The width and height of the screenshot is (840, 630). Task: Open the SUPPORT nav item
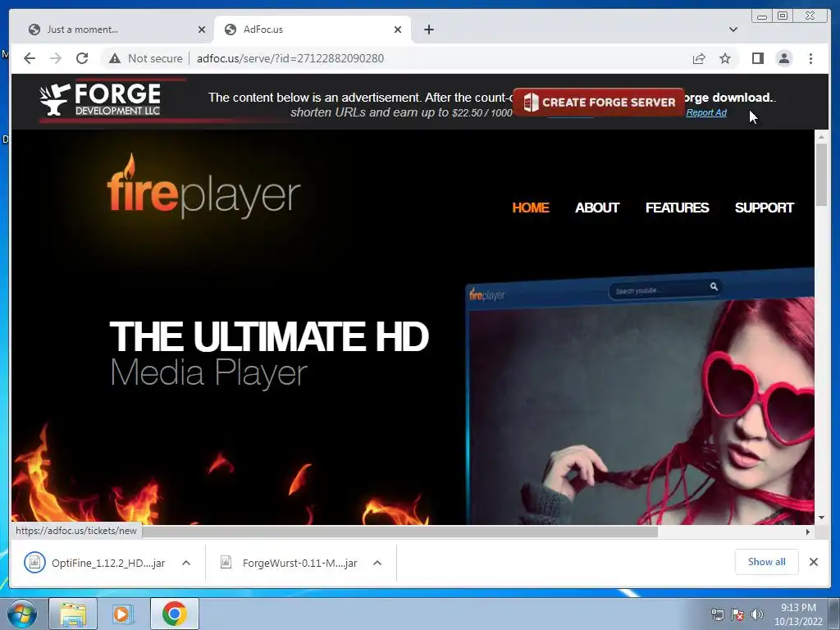pyautogui.click(x=764, y=208)
